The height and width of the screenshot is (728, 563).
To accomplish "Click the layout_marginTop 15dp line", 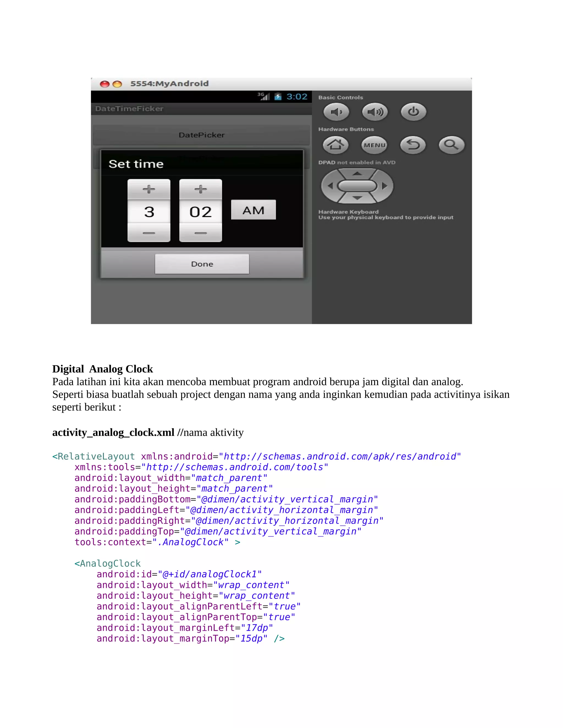I will pyautogui.click(x=191, y=638).
